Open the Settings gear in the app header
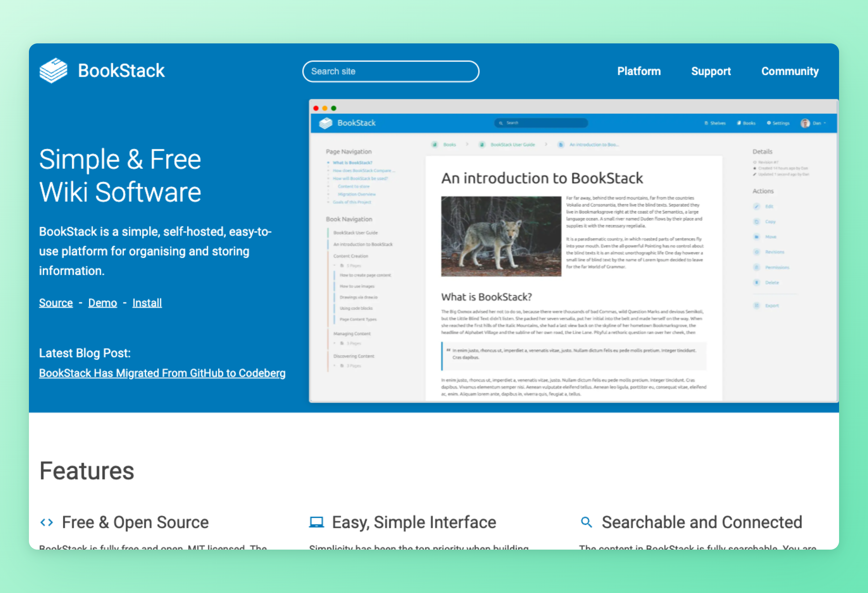 [x=769, y=123]
